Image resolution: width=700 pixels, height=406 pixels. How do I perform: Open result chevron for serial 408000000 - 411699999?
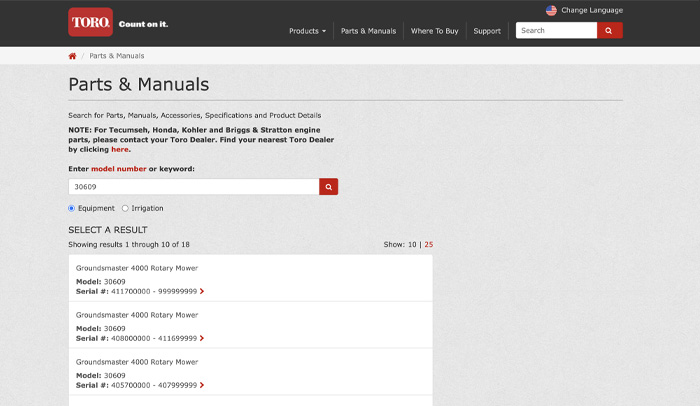tap(202, 338)
